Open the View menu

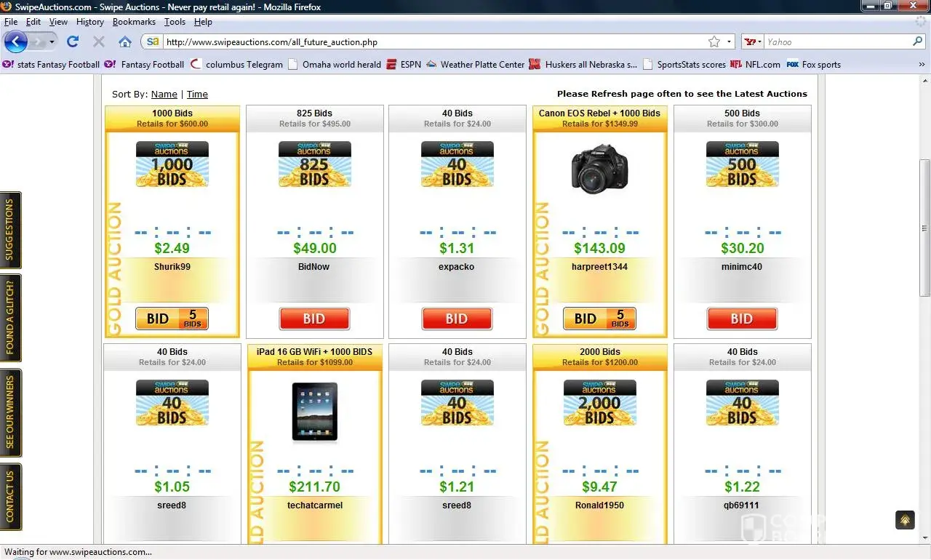[x=58, y=22]
